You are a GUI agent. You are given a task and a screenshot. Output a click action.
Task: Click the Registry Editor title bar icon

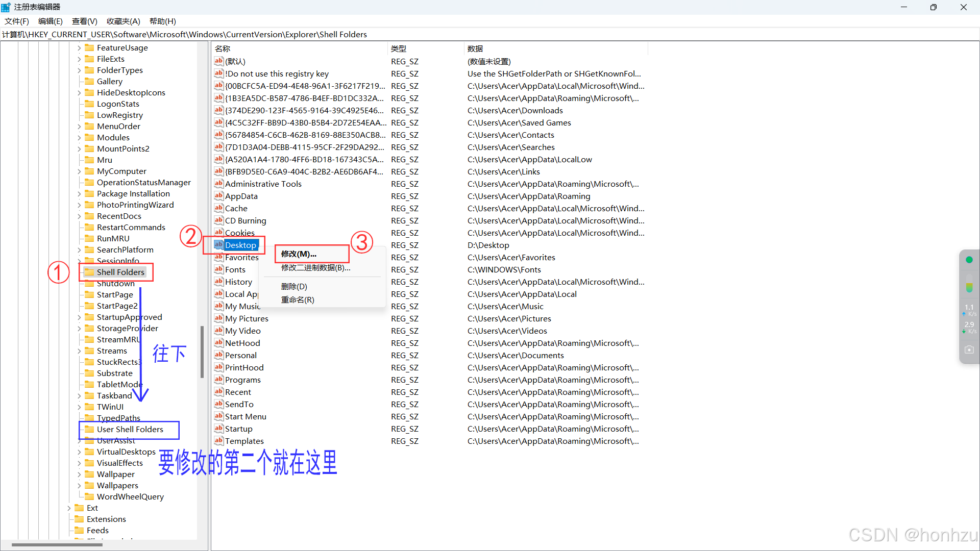point(6,7)
